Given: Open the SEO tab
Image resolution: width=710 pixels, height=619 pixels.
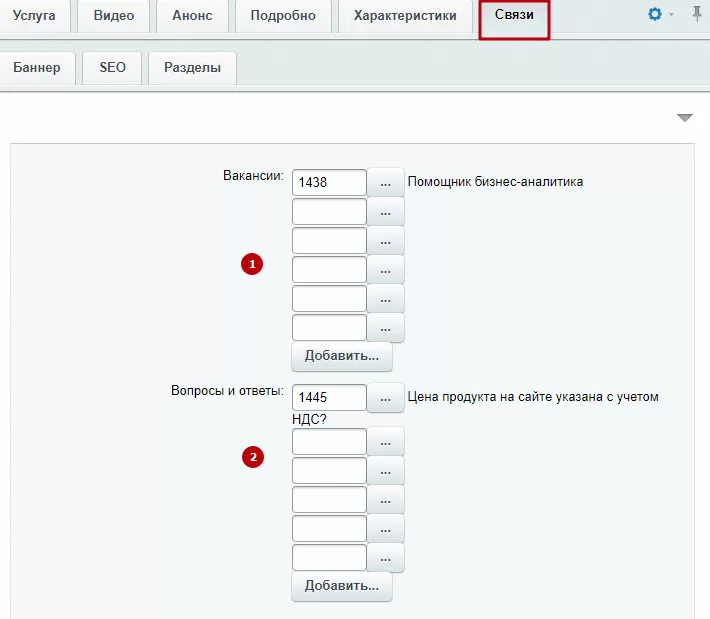Looking at the screenshot, I should (x=112, y=68).
